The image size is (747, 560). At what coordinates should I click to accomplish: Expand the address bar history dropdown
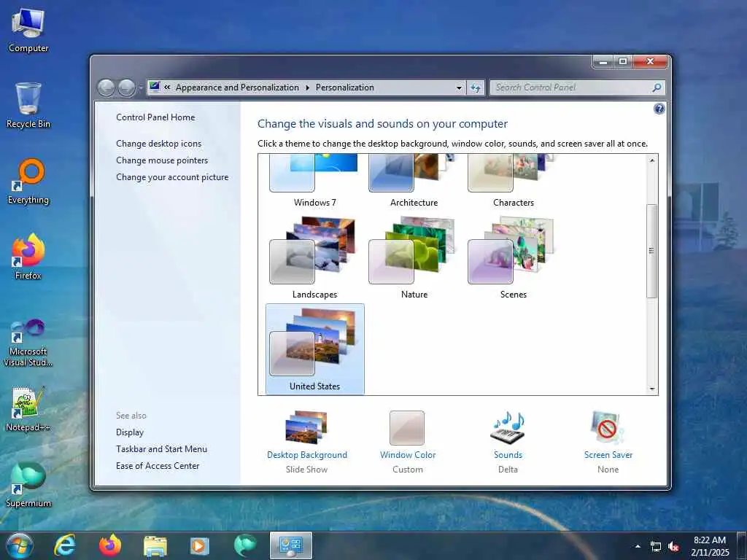(459, 87)
